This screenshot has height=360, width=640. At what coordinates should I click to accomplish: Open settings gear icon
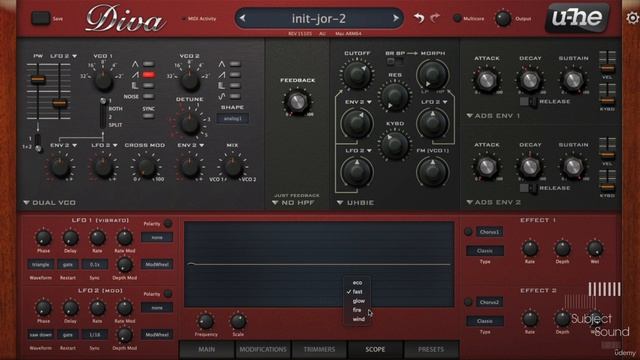coord(632,18)
